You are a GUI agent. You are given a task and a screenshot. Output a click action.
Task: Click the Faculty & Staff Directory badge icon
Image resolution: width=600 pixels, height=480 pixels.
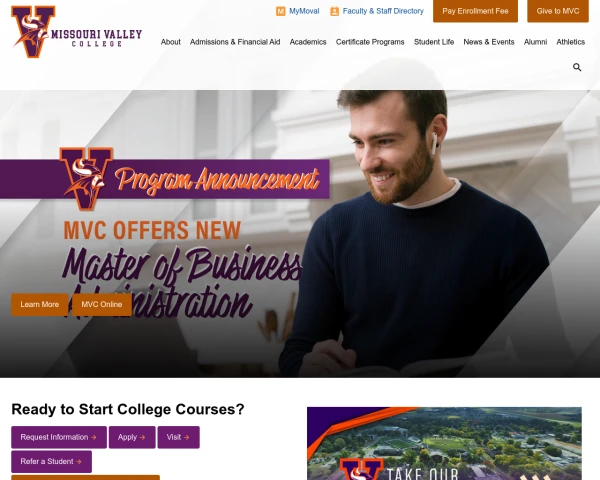(334, 11)
